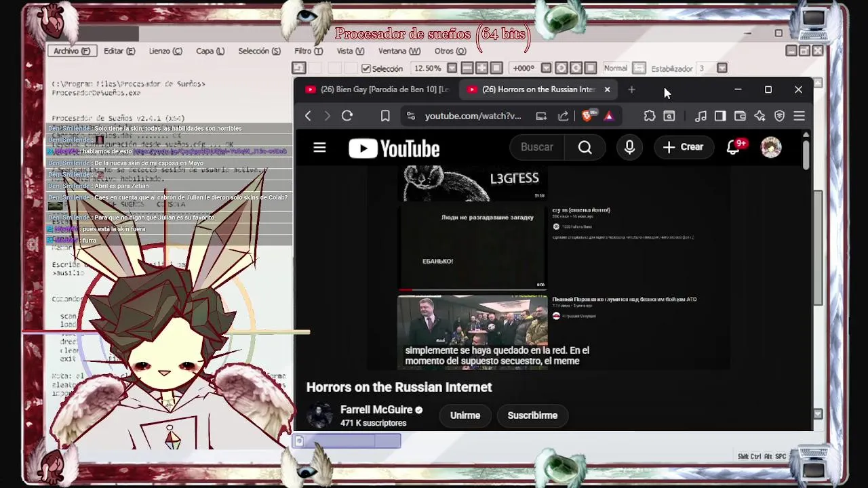
Task: Open the VPN shield icon
Action: click(x=779, y=116)
